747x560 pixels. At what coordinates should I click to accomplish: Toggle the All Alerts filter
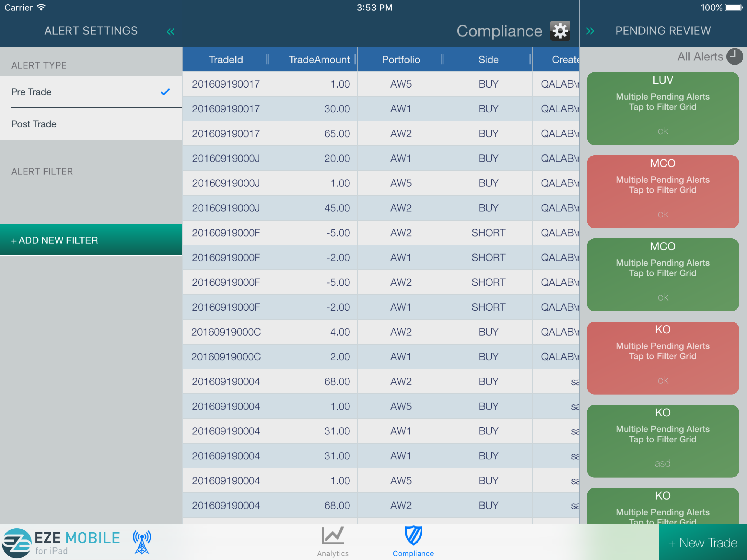pos(700,56)
